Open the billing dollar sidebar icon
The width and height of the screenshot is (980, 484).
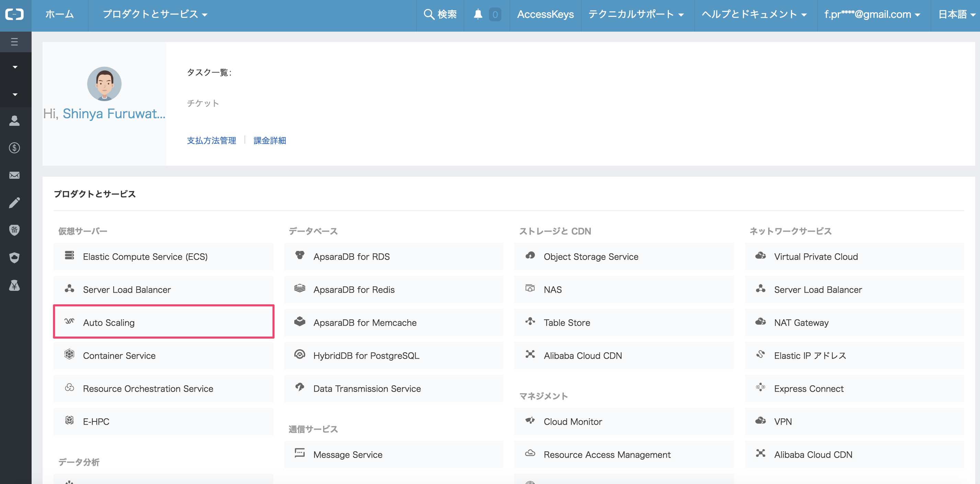pyautogui.click(x=14, y=148)
